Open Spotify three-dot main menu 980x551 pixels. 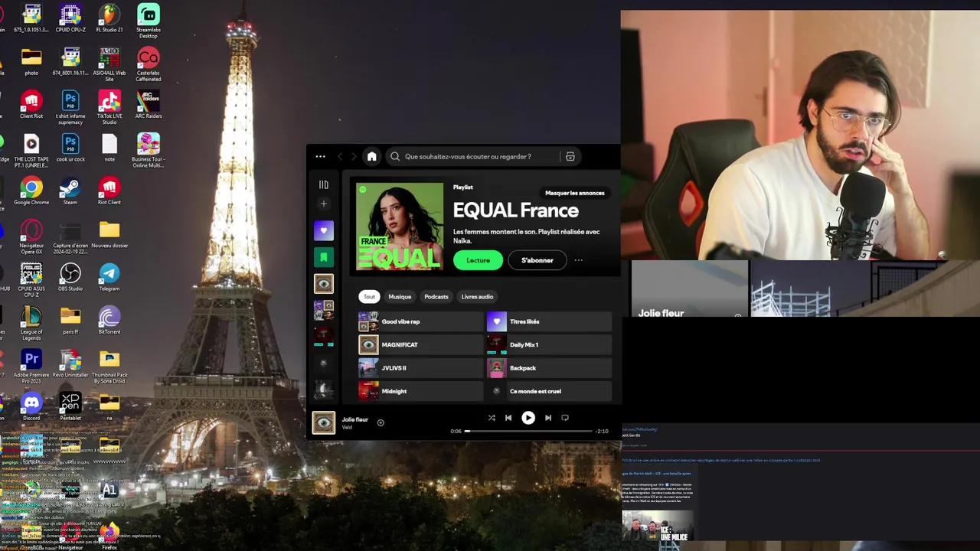[320, 157]
